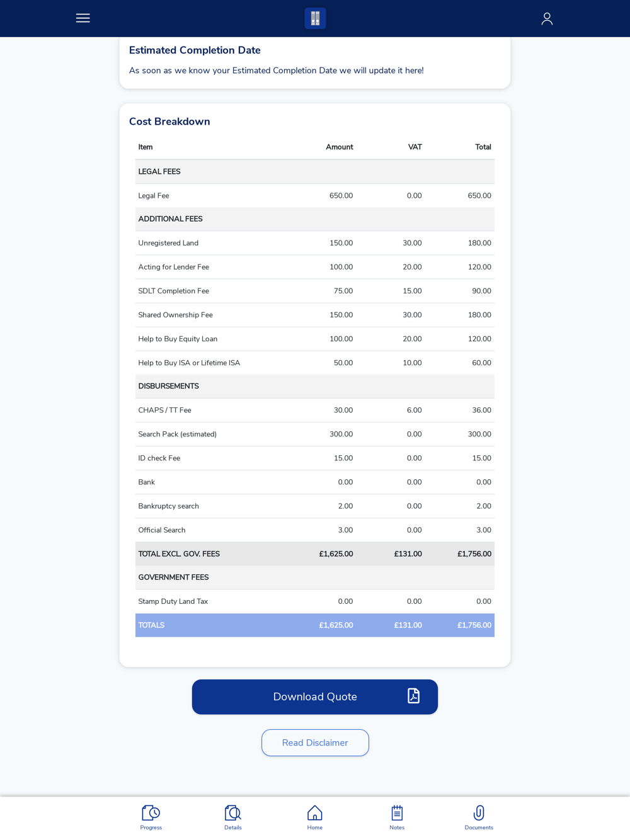
Task: Select the CHAPS / TT Fee label
Action: tap(164, 411)
